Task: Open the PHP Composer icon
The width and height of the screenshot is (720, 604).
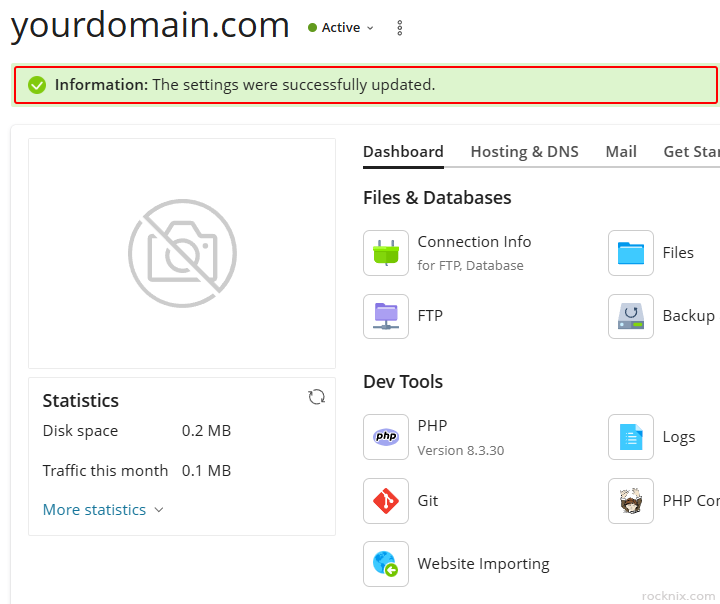Action: pyautogui.click(x=631, y=501)
